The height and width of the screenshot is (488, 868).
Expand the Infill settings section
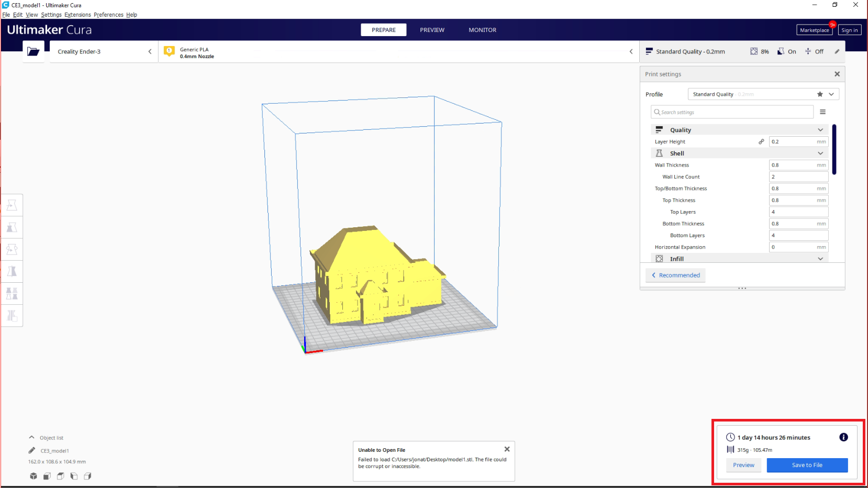click(x=820, y=259)
